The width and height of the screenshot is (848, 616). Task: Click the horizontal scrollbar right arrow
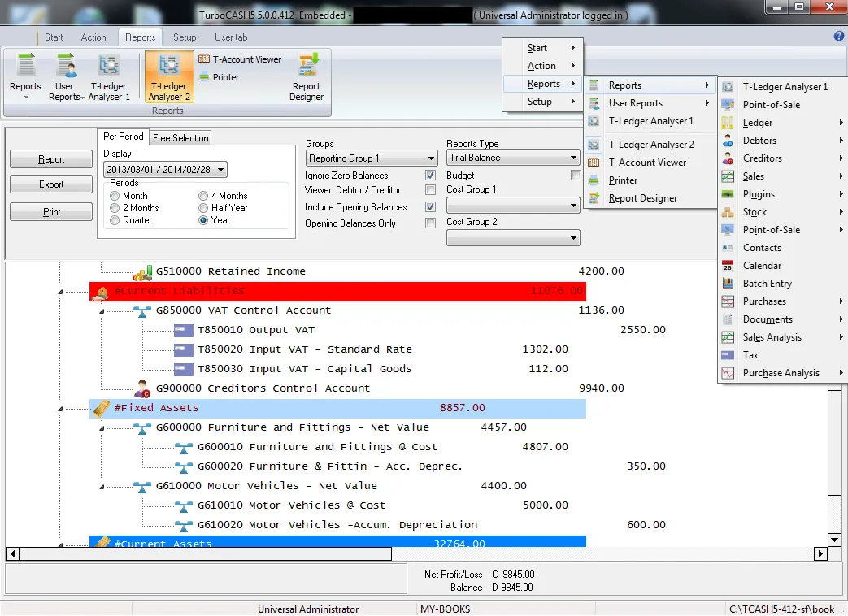point(820,554)
